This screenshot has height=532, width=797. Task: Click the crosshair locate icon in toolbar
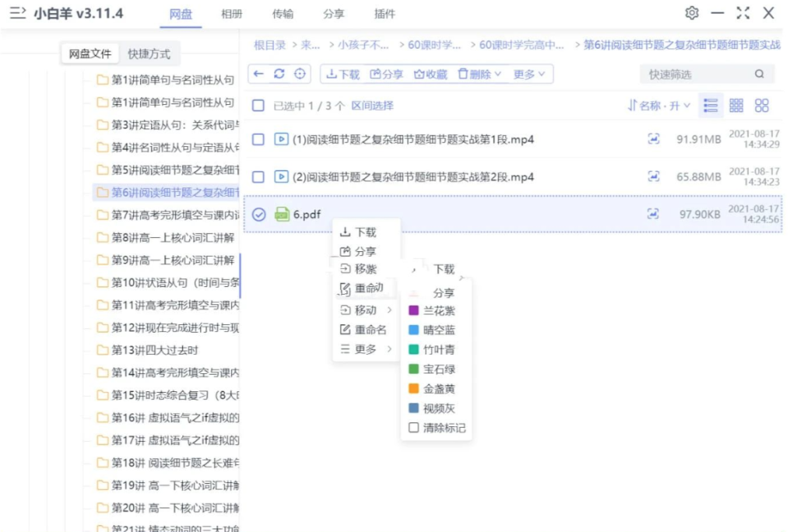pyautogui.click(x=300, y=74)
